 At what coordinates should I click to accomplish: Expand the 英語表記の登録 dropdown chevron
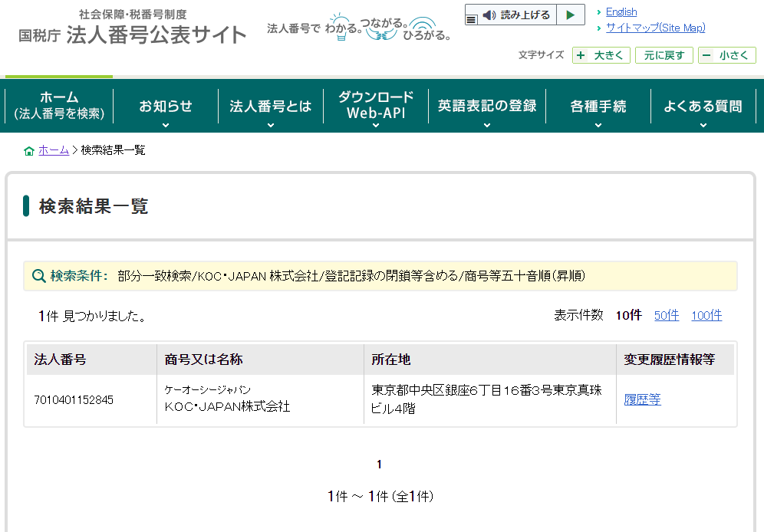487,125
